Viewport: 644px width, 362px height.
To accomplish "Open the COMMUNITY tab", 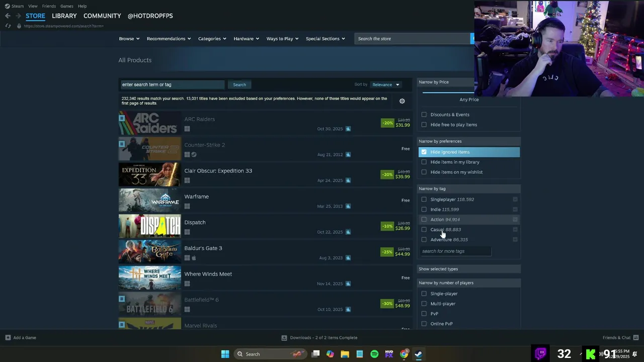I will click(102, 16).
